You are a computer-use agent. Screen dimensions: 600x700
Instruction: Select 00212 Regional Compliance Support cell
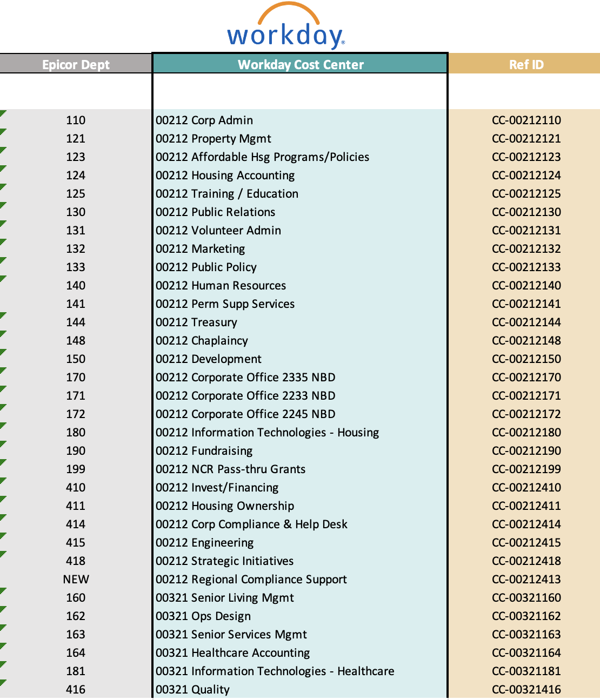coord(301,579)
